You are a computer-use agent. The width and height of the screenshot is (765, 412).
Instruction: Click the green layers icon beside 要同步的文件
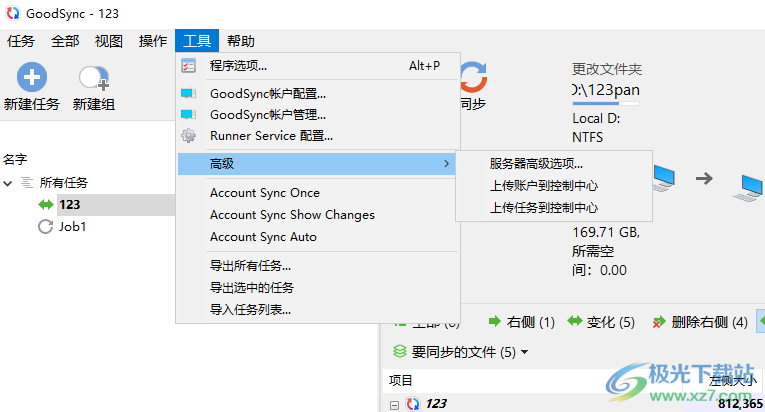pyautogui.click(x=400, y=351)
